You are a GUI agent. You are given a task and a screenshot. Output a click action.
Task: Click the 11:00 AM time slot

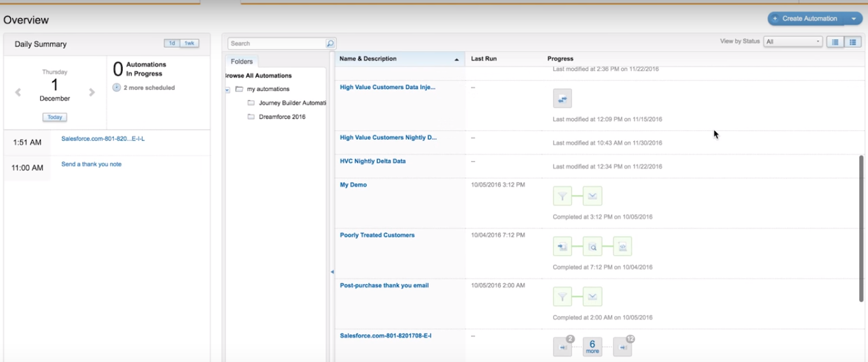[x=27, y=168]
